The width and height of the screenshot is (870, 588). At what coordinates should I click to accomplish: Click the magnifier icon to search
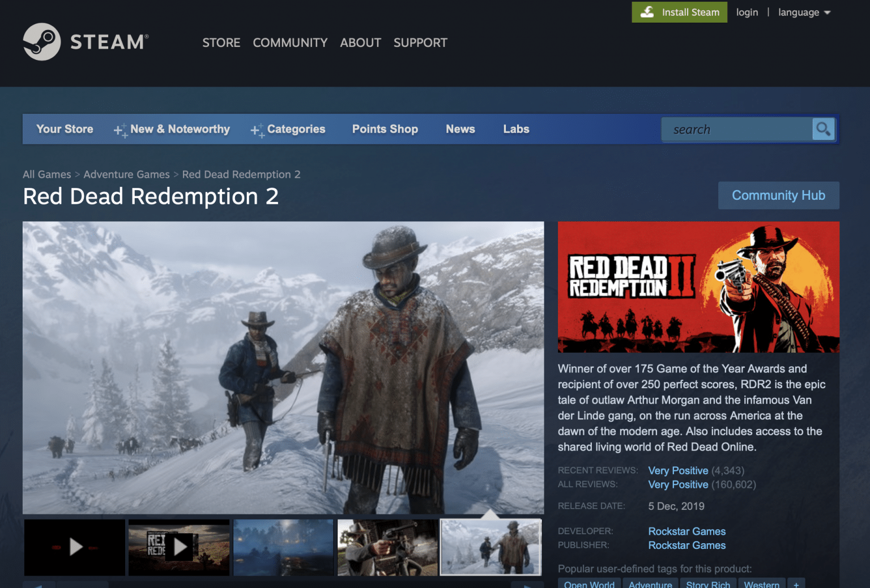pyautogui.click(x=823, y=129)
